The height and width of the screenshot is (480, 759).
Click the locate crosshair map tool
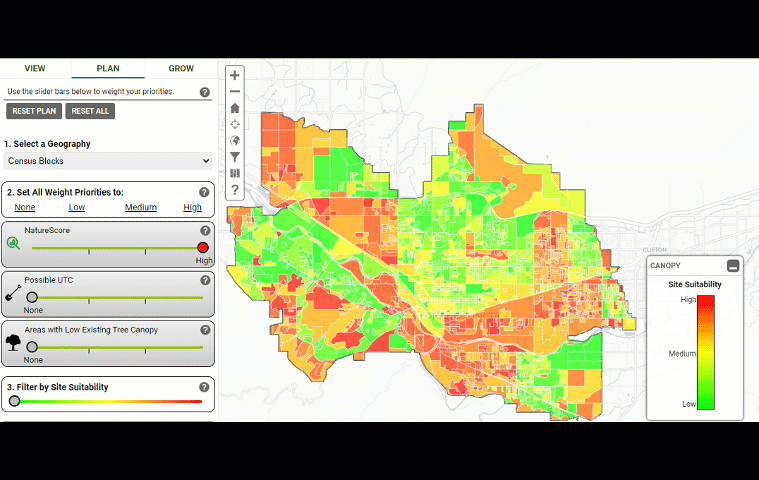coord(234,124)
